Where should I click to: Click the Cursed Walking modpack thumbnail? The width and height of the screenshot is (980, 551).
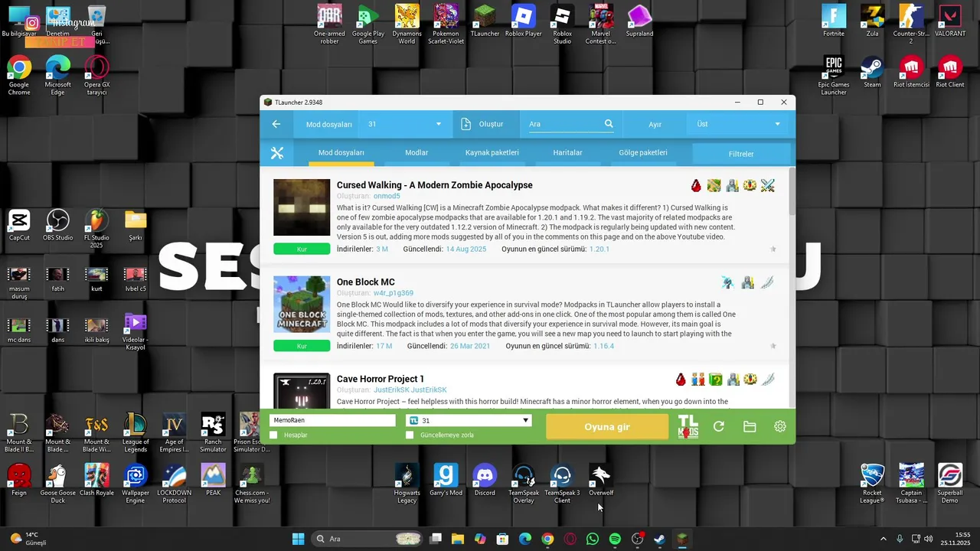302,207
